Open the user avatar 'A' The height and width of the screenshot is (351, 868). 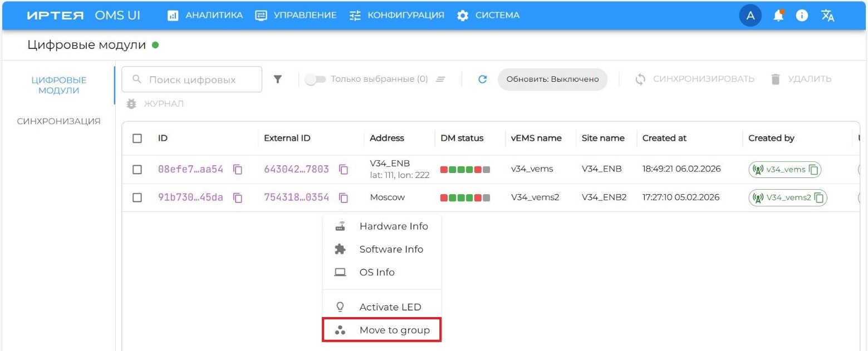[750, 16]
